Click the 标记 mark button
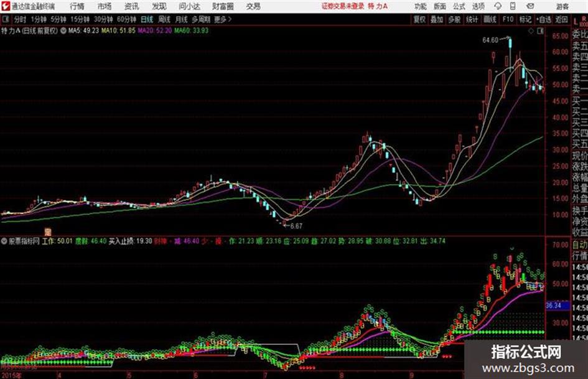Screen dimensions: 588x379 coord(525,19)
